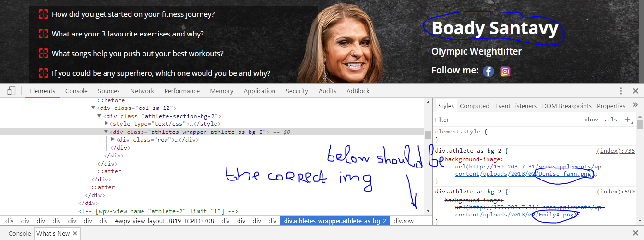Select div.athletes-wrapper.athlete-as-bg-2 breadcrumb
644x240 pixels.
(x=335, y=221)
